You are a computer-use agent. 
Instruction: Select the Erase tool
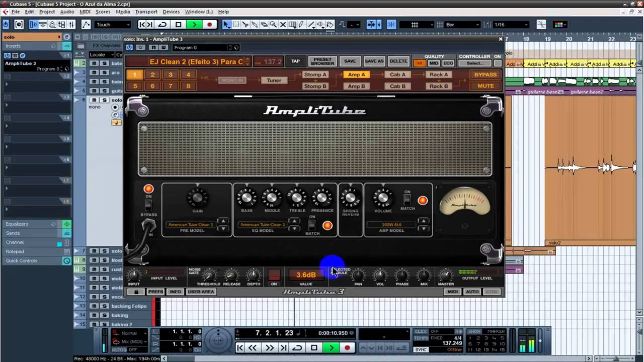click(264, 24)
